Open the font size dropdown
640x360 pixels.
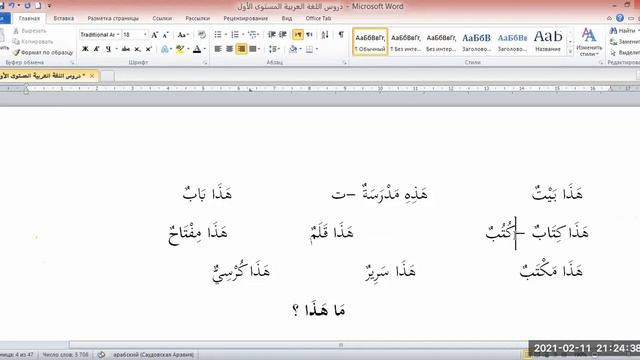[x=144, y=35]
